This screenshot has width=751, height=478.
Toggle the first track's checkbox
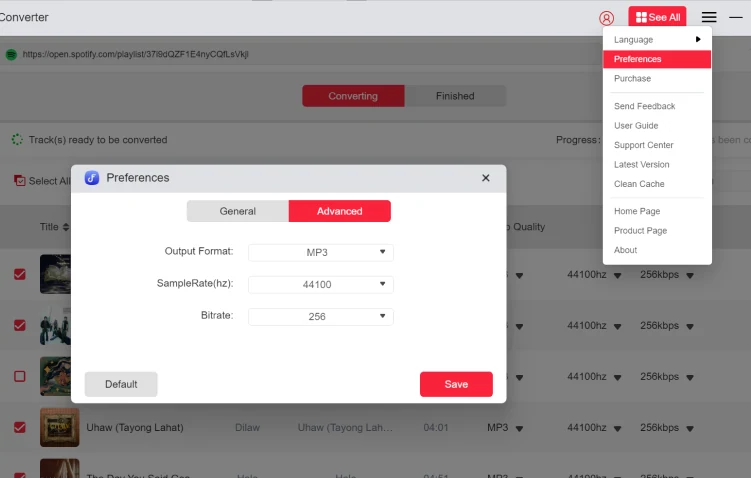[x=20, y=274]
